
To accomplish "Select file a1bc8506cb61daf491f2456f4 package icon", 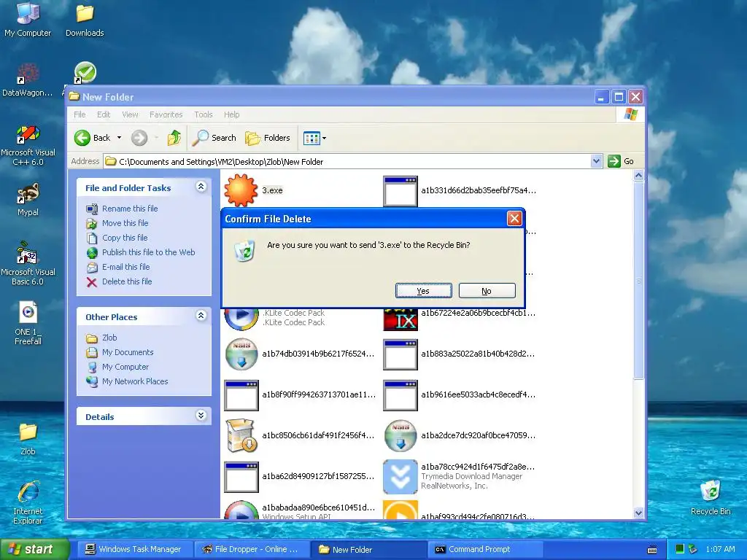I will (241, 436).
